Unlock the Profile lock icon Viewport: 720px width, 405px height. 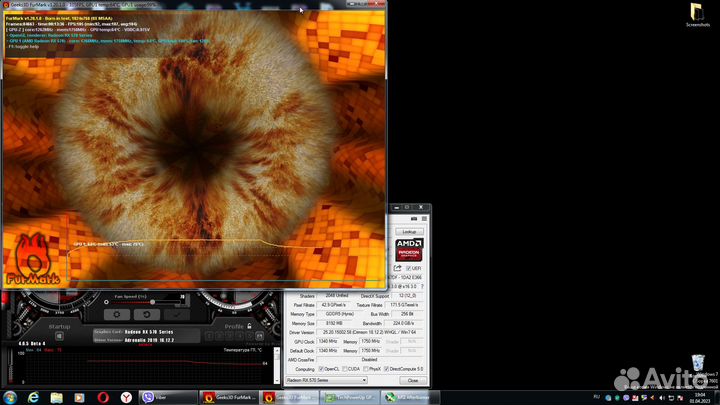249,326
